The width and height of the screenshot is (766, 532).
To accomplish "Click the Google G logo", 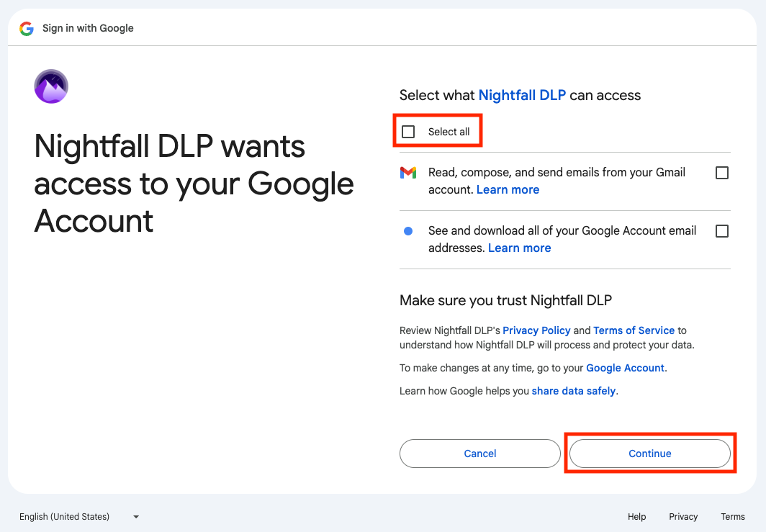I will tap(27, 28).
